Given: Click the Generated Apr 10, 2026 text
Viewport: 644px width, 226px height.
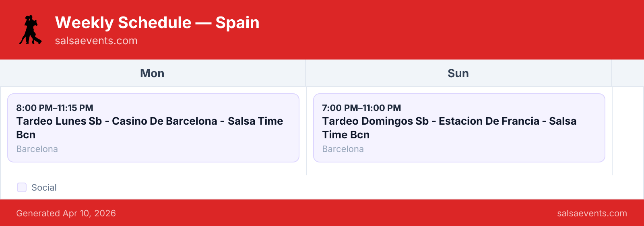Looking at the screenshot, I should (x=66, y=213).
